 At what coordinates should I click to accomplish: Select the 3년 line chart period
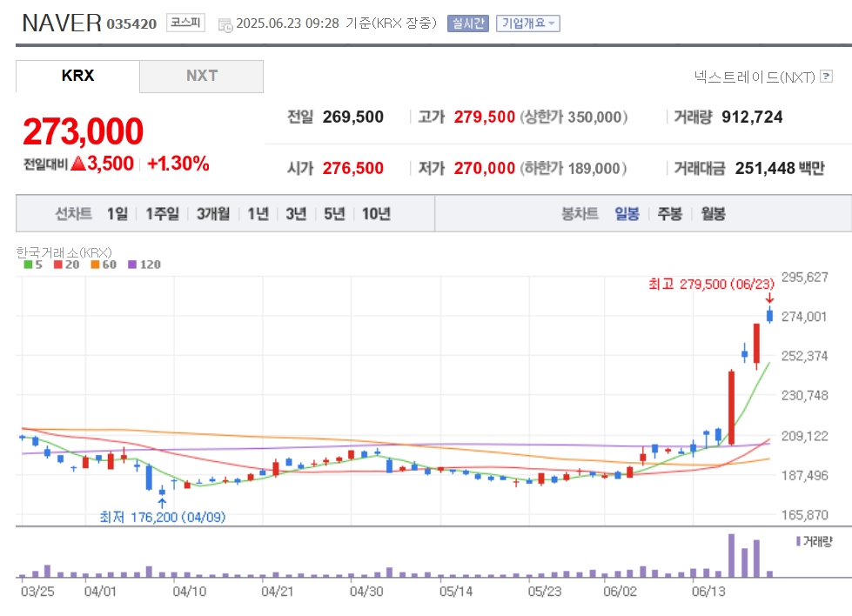pos(296,213)
